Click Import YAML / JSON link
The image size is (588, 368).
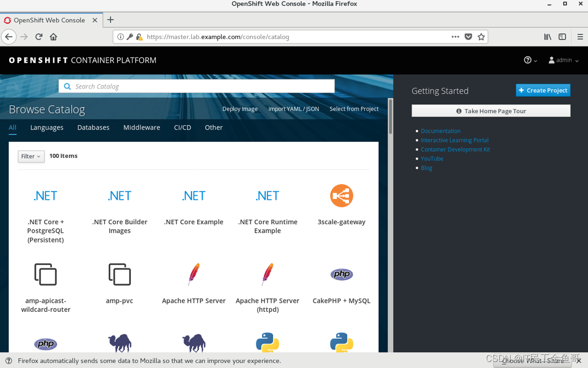pos(294,109)
